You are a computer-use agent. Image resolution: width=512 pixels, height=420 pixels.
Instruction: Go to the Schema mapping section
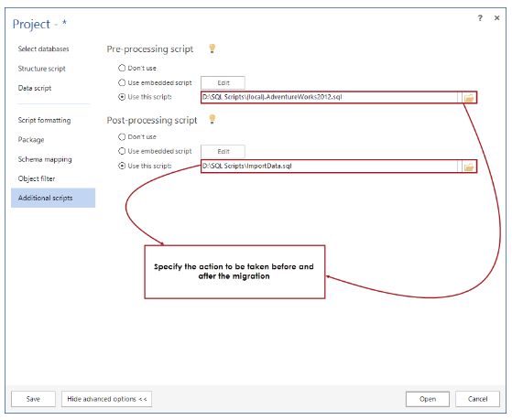[45, 159]
